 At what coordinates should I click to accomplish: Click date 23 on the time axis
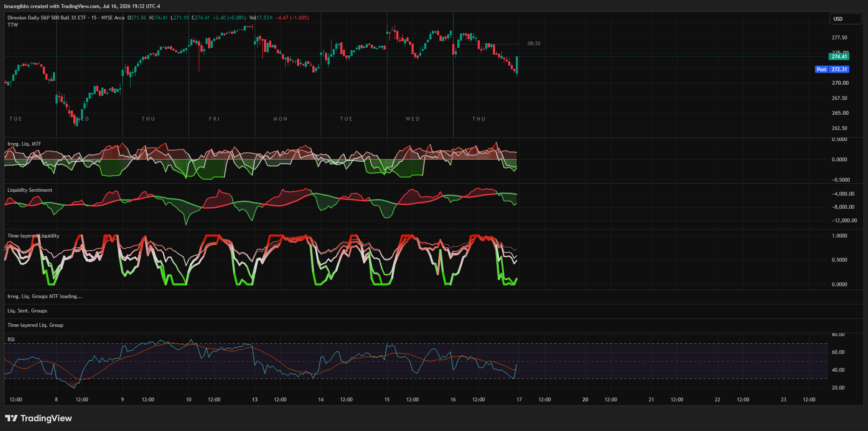coord(784,400)
